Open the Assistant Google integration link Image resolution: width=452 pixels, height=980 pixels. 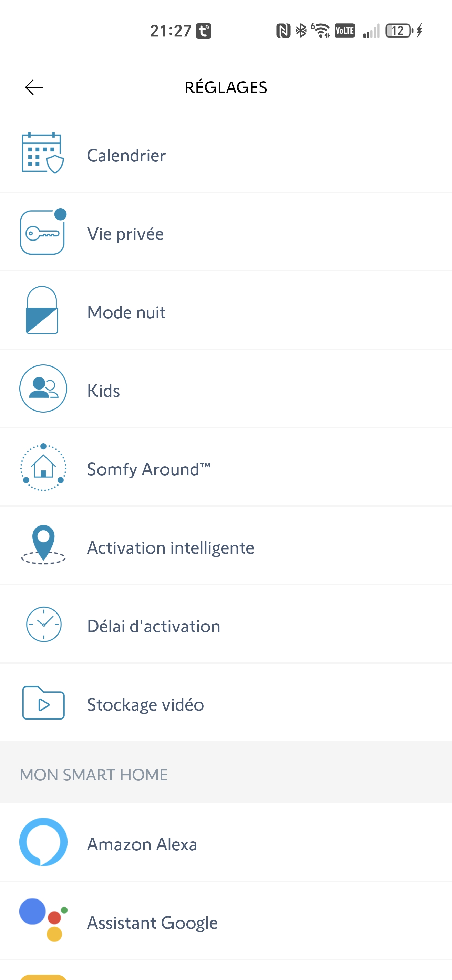[x=152, y=923]
